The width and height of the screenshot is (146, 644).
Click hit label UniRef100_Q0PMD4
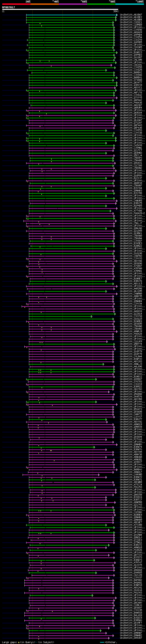click(x=131, y=35)
